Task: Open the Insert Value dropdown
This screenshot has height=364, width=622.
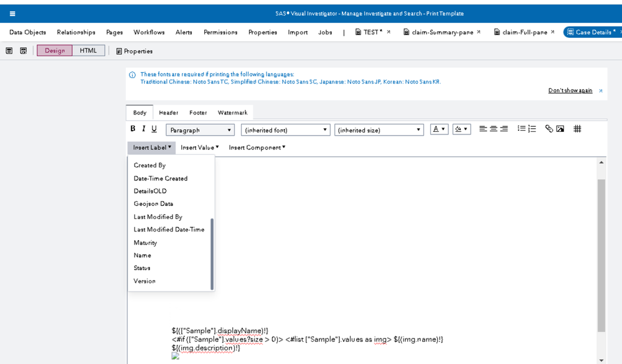Action: (x=199, y=147)
